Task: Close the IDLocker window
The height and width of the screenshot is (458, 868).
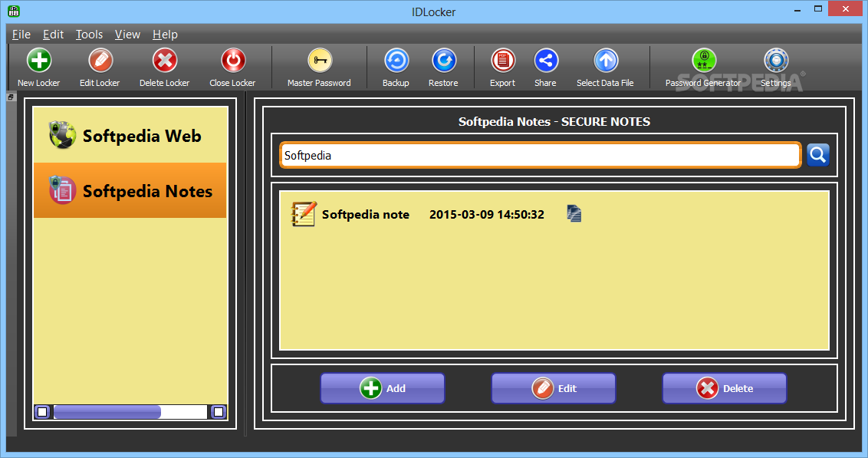Action: (845, 9)
